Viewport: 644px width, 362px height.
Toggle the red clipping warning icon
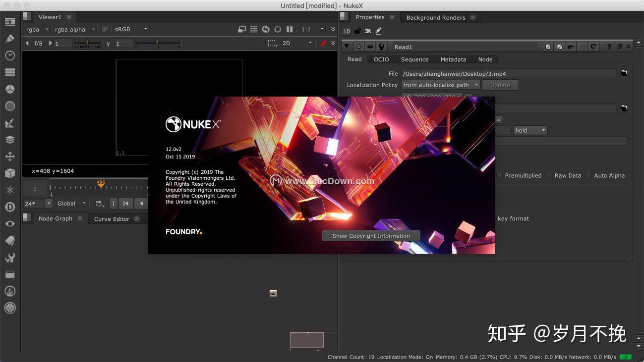(324, 43)
